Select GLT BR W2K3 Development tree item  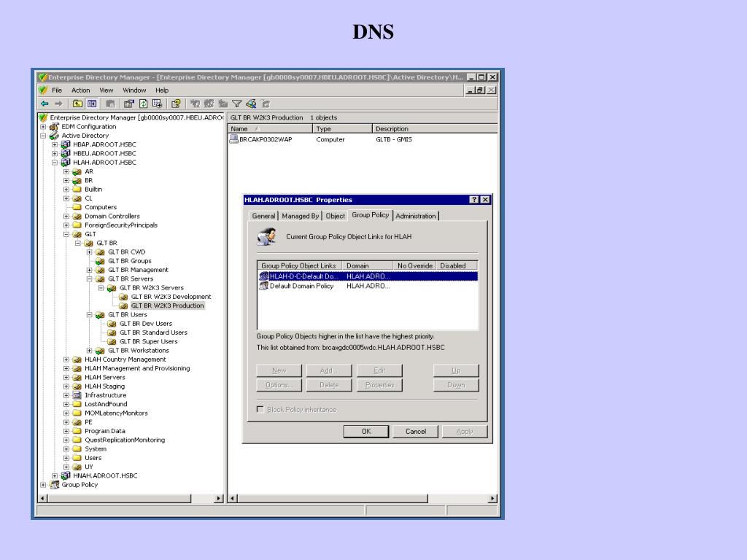point(171,297)
